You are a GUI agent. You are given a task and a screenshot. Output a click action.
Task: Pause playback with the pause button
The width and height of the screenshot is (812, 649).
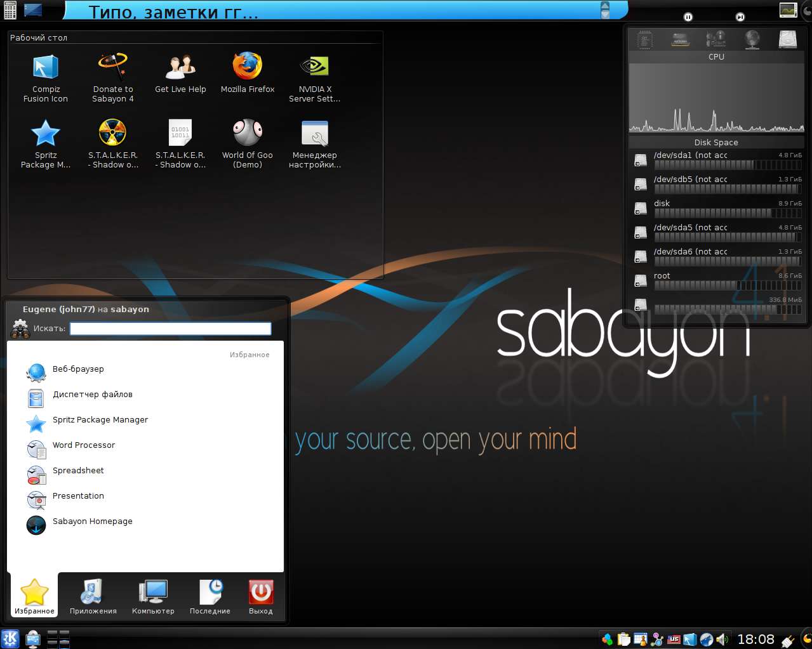pyautogui.click(x=688, y=17)
